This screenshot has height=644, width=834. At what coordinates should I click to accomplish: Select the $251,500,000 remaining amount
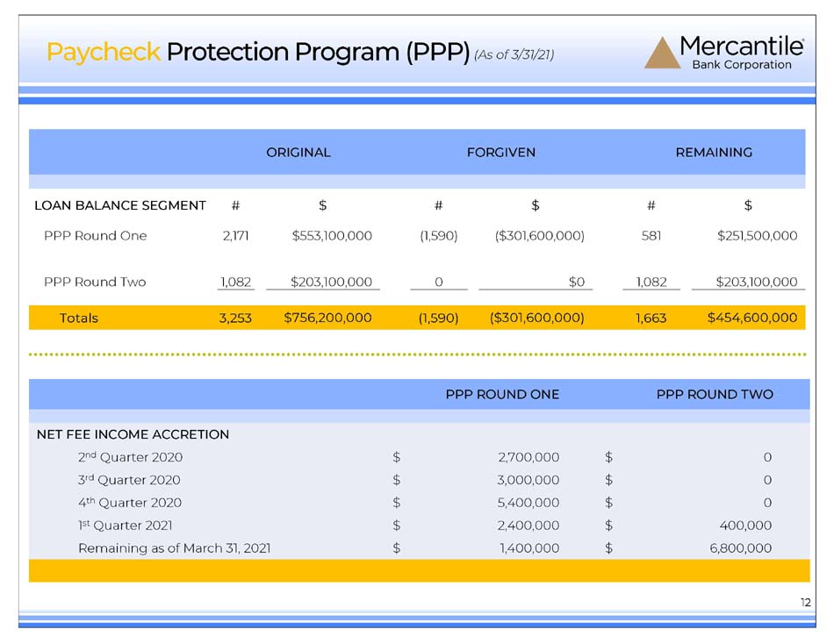point(757,236)
